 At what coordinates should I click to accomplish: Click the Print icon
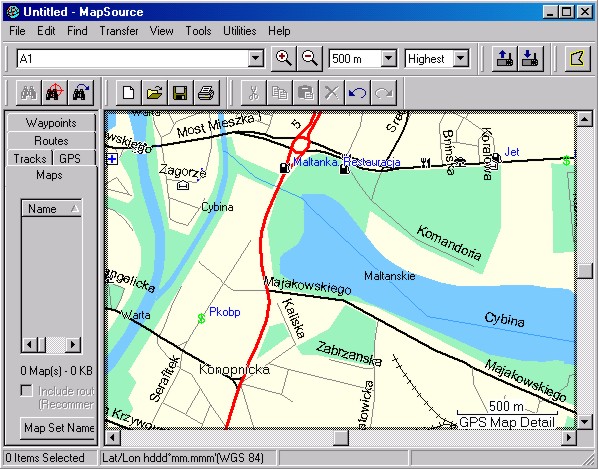(x=206, y=93)
